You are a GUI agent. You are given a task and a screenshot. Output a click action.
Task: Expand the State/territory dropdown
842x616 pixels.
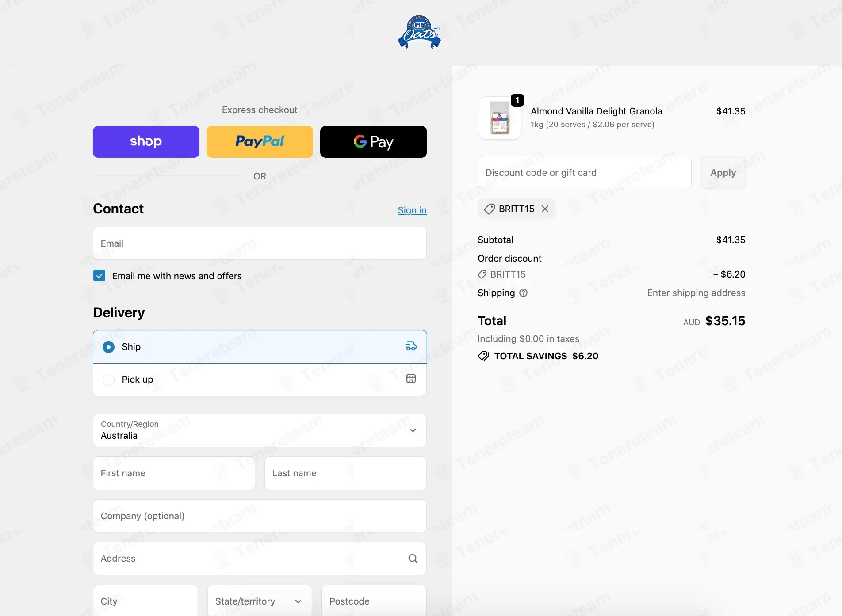[260, 601]
